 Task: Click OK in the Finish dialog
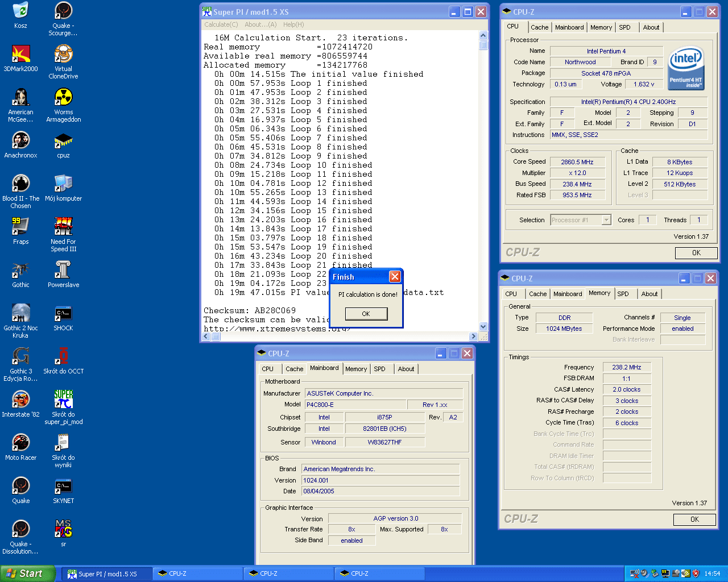click(366, 314)
